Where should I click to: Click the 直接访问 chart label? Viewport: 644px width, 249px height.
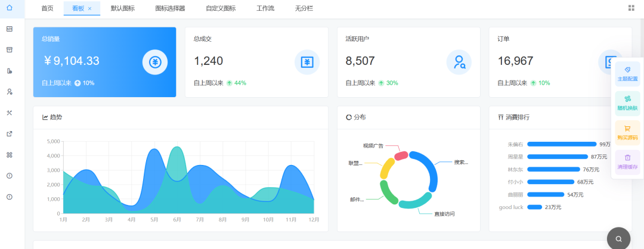444,214
